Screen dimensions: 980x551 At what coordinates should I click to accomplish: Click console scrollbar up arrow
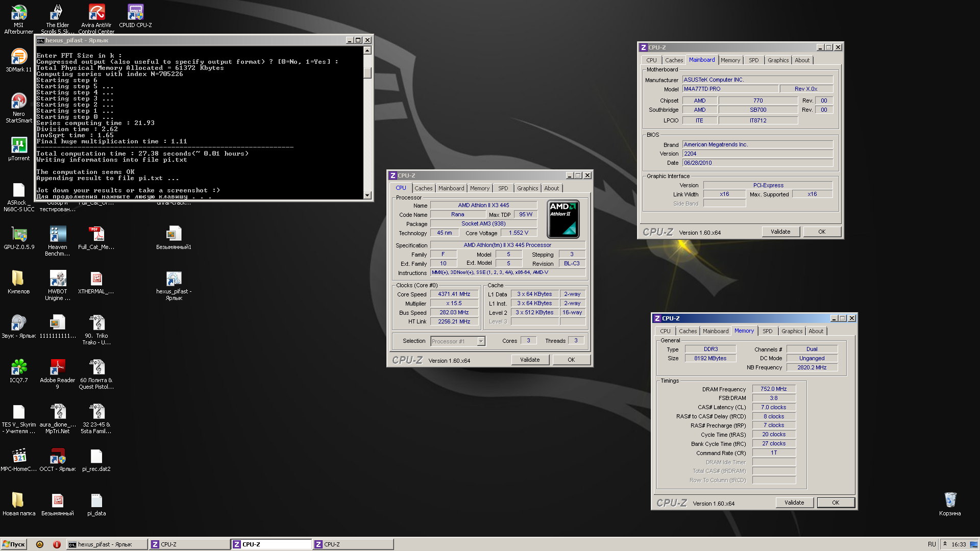367,50
